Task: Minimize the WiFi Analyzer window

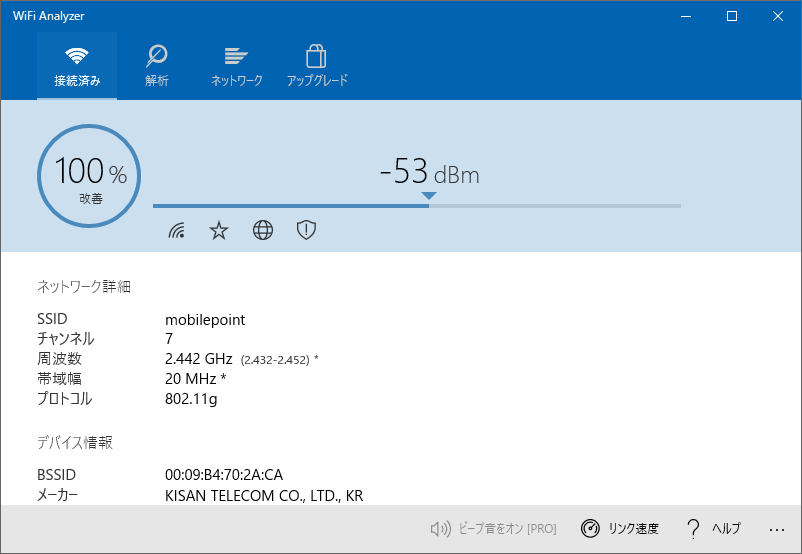Action: click(x=686, y=16)
